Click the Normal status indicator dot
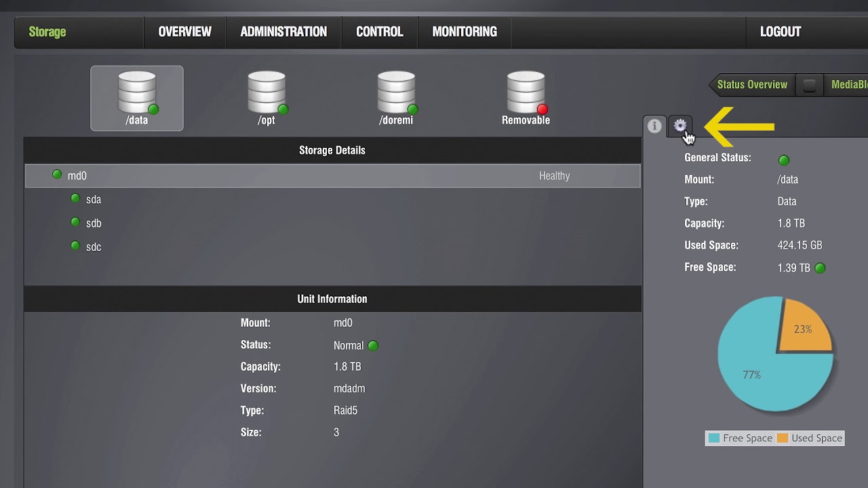The width and height of the screenshot is (868, 488). click(373, 346)
